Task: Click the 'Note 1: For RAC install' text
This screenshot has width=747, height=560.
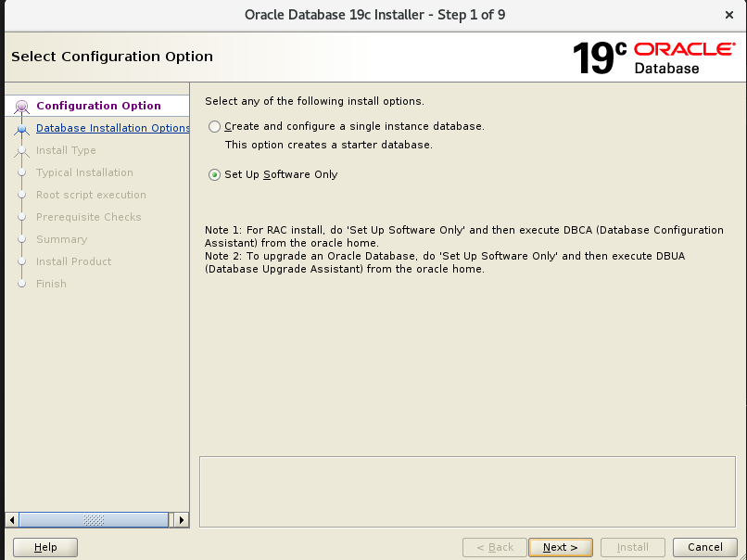Action: click(x=464, y=236)
